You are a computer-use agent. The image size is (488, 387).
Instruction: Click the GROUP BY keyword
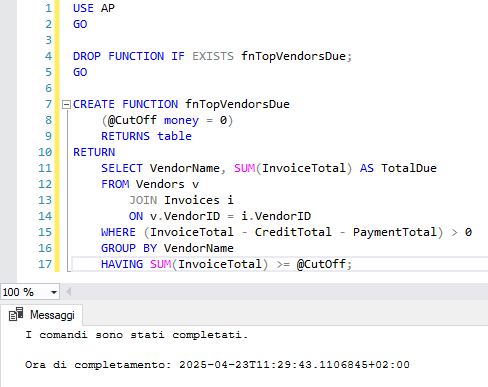[x=129, y=248]
